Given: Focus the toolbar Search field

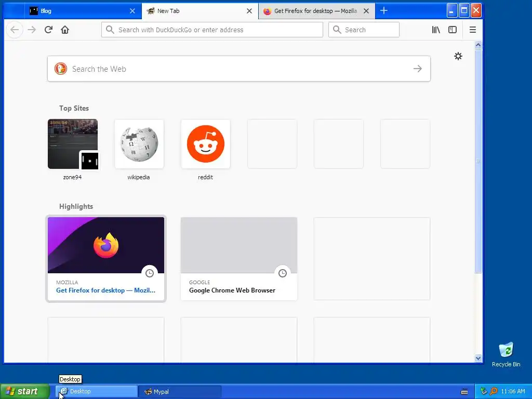Looking at the screenshot, I should pyautogui.click(x=364, y=30).
